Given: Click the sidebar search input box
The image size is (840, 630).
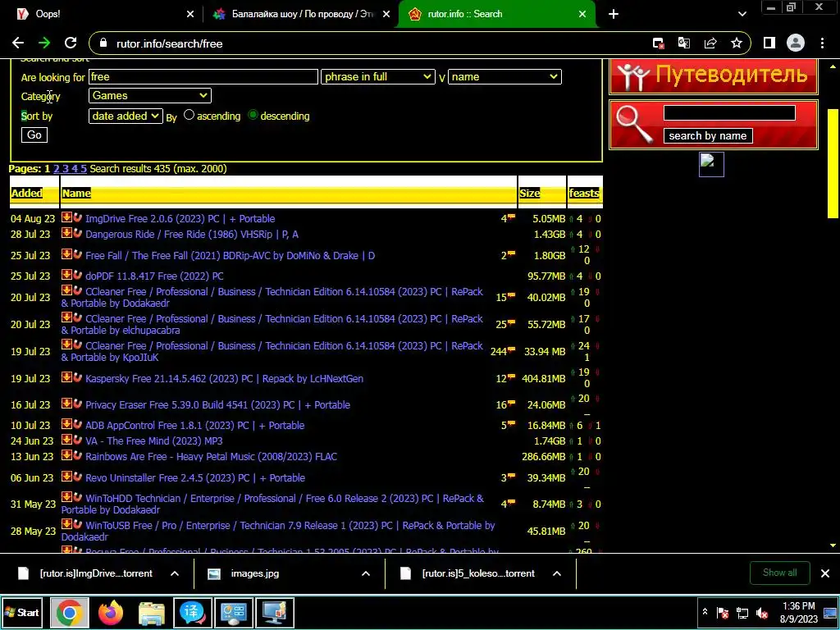Looking at the screenshot, I should click(x=729, y=112).
